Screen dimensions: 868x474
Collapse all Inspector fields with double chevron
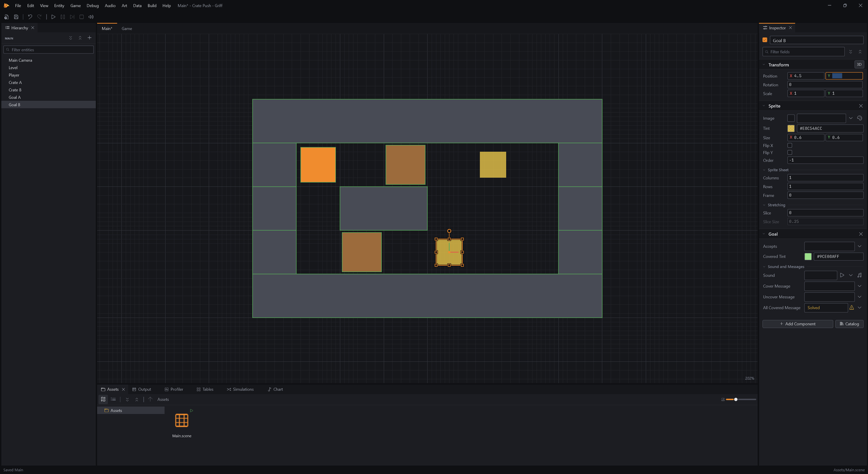coord(860,52)
